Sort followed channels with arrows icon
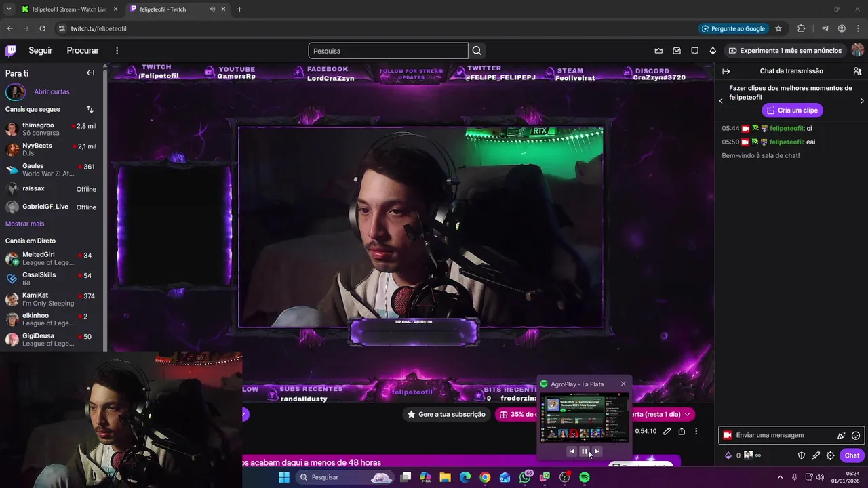 point(90,109)
